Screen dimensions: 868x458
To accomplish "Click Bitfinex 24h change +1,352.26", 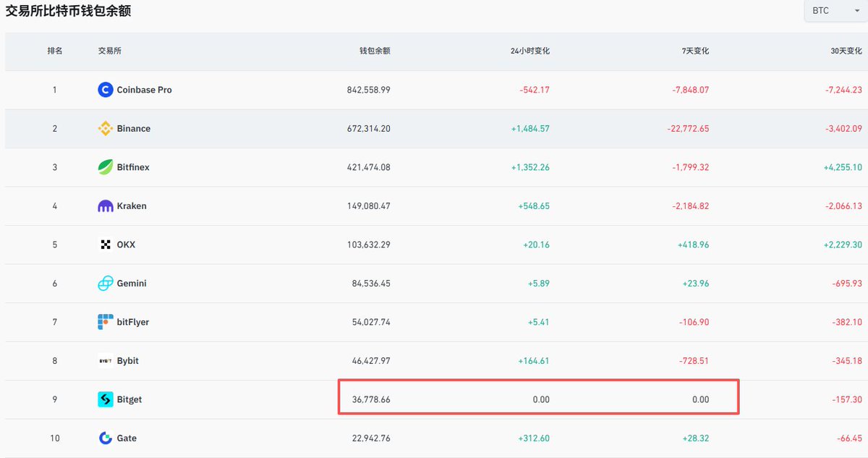I will pos(530,167).
